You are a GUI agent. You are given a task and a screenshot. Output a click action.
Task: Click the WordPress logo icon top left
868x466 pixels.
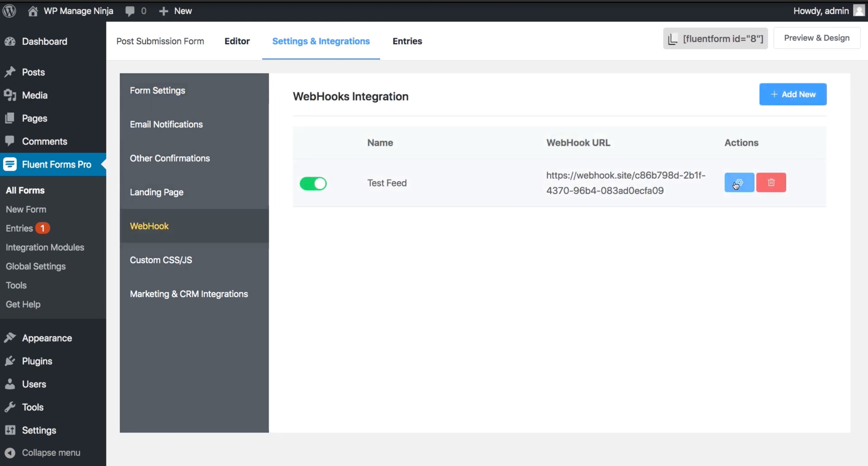click(10, 10)
